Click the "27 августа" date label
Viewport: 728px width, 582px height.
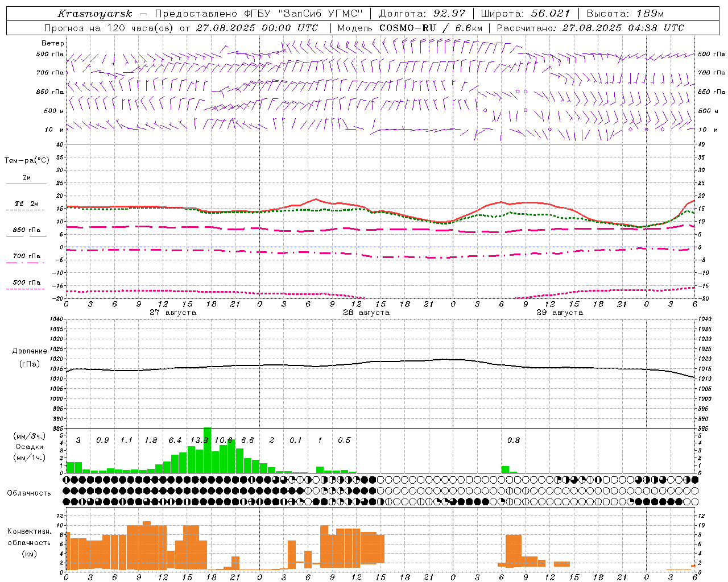(173, 313)
